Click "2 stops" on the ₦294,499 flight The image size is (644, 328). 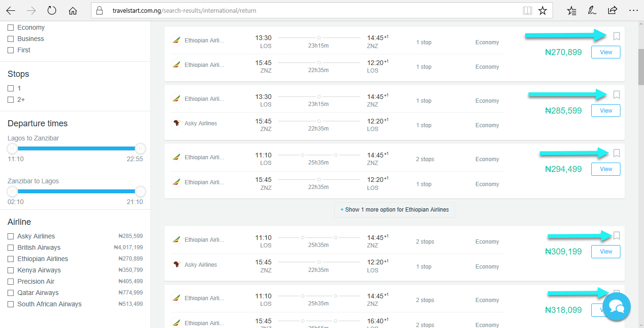point(425,159)
